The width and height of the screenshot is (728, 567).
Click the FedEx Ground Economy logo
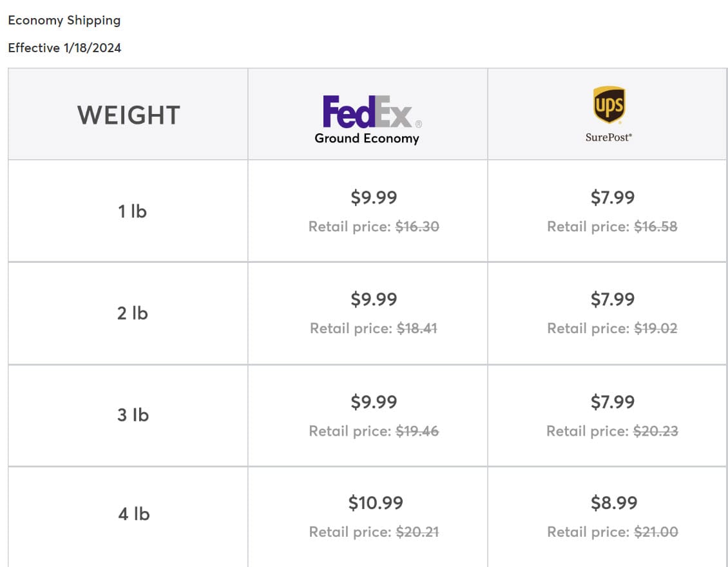tap(367, 112)
